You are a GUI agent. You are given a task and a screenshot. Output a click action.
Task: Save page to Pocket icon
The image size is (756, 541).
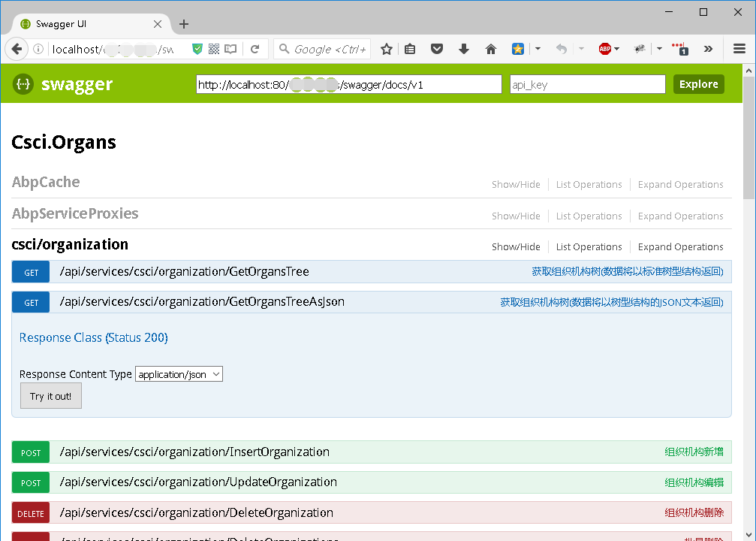tap(437, 49)
